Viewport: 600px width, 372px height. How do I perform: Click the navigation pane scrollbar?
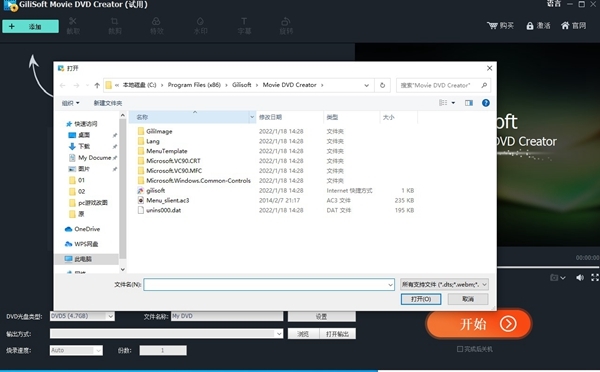[x=122, y=188]
